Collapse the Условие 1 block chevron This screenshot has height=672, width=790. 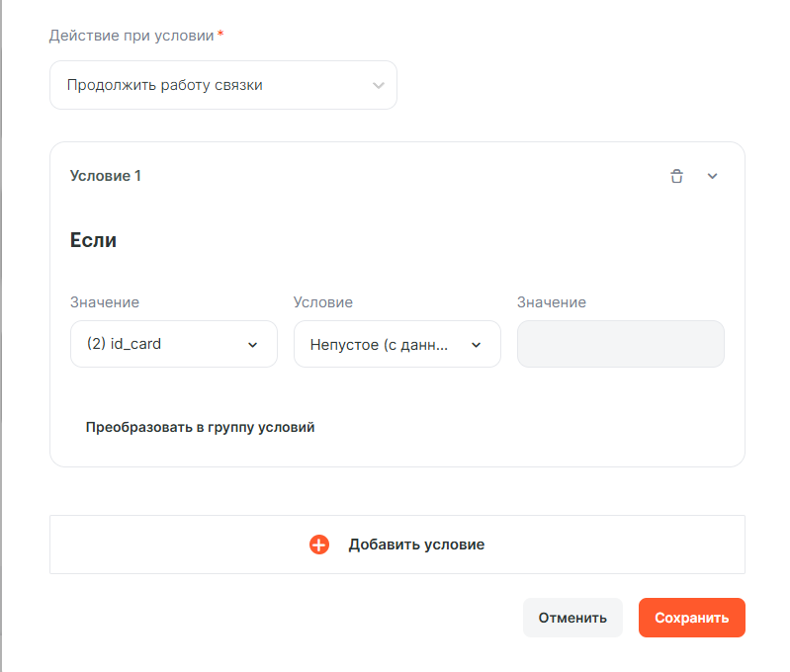(x=712, y=176)
